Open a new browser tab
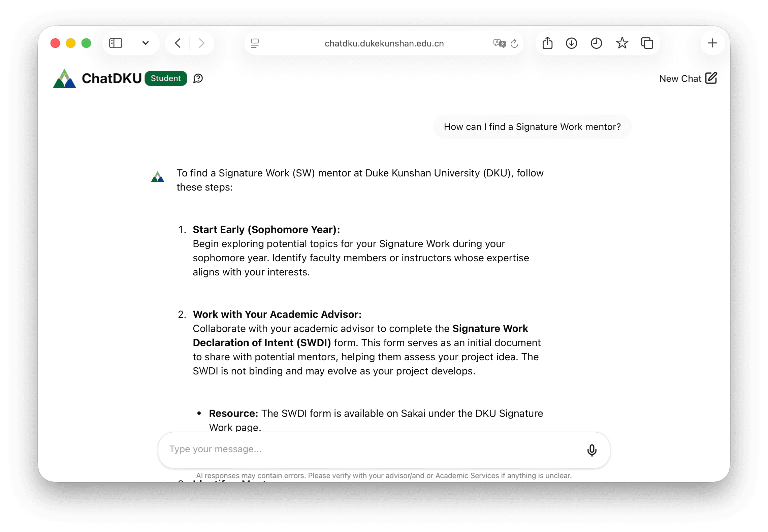 point(712,43)
